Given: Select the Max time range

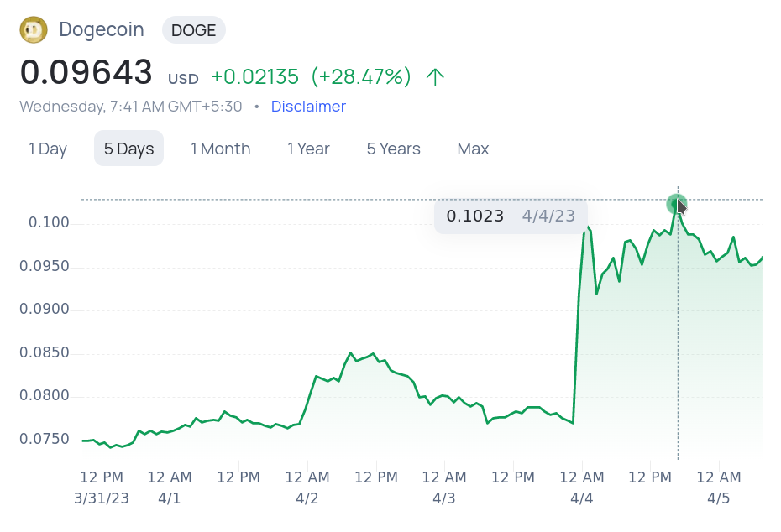Looking at the screenshot, I should [473, 149].
